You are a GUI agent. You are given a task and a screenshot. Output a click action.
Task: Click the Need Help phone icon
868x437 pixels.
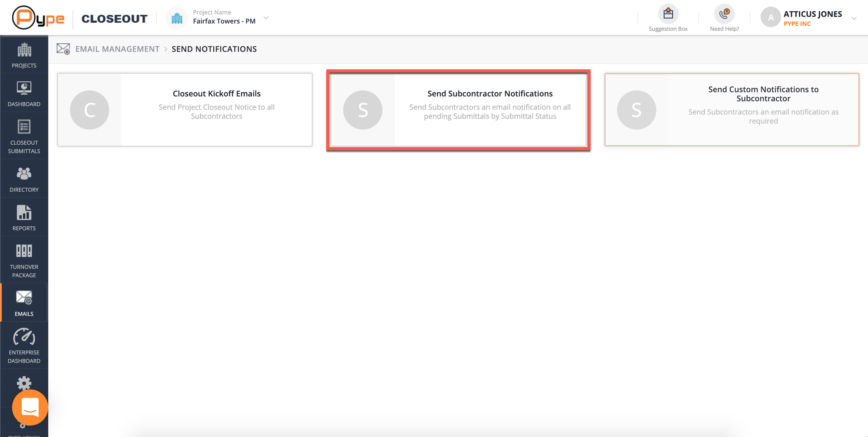724,14
